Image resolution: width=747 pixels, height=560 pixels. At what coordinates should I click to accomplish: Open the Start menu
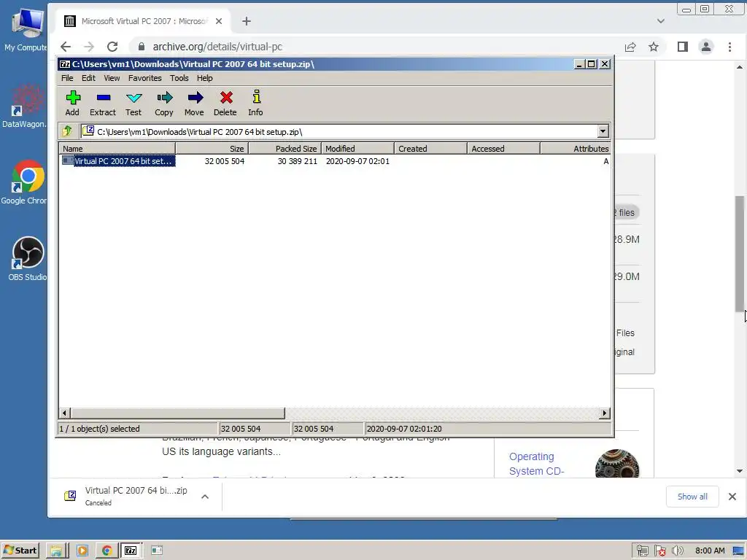coord(20,551)
